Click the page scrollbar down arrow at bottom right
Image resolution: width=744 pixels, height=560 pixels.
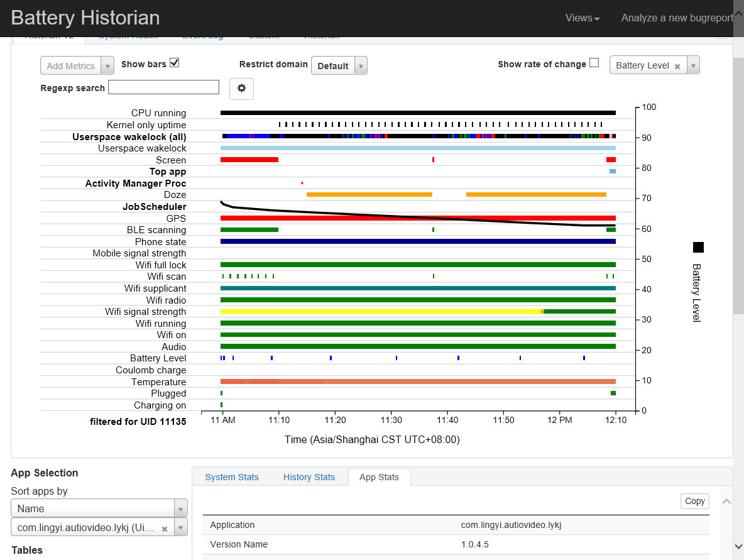click(x=738, y=547)
